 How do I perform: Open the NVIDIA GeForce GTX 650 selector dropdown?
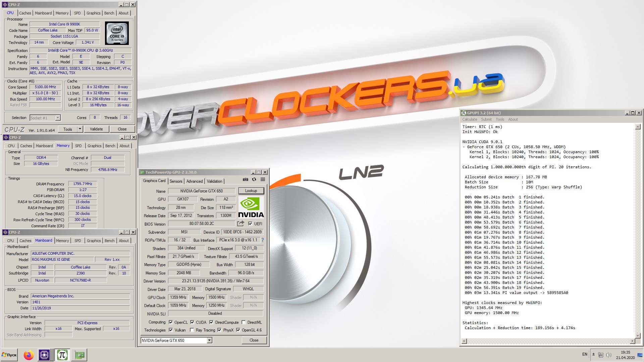coord(209,340)
